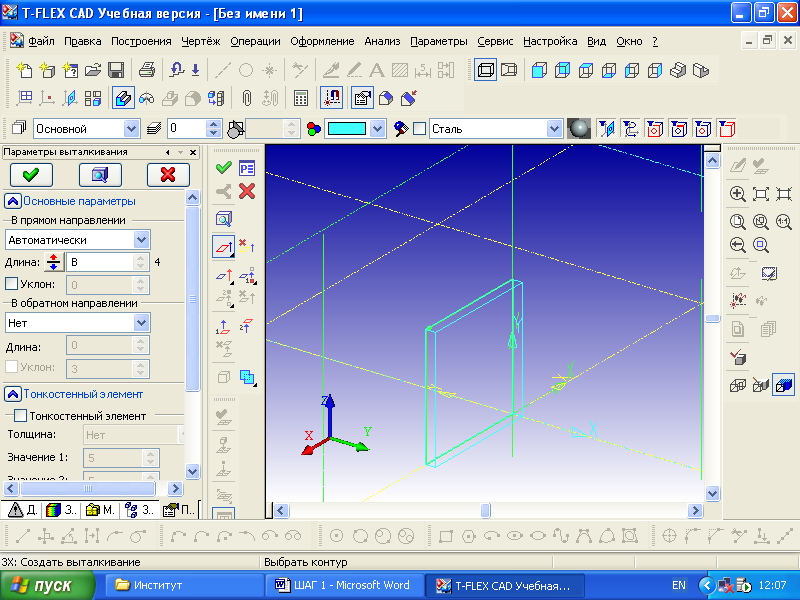Viewport: 800px width, 600px height.
Task: Select the contour profile icon in automenu
Action: point(223,247)
